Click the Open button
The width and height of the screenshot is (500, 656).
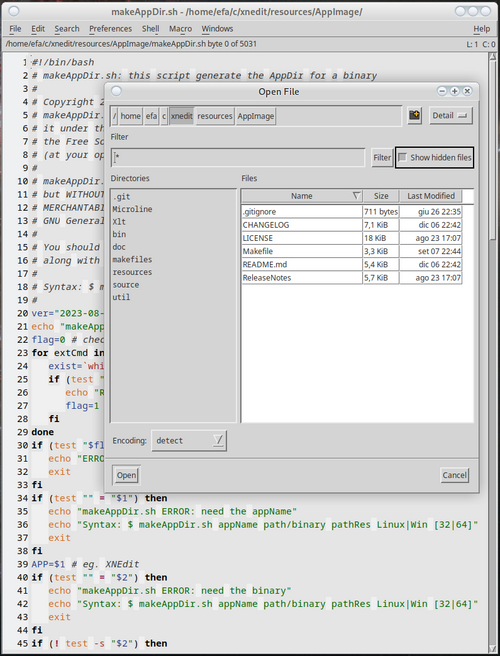pyautogui.click(x=126, y=475)
